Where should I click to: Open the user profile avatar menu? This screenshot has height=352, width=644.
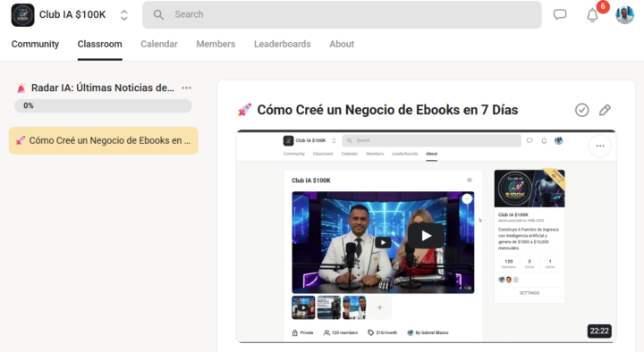point(624,15)
